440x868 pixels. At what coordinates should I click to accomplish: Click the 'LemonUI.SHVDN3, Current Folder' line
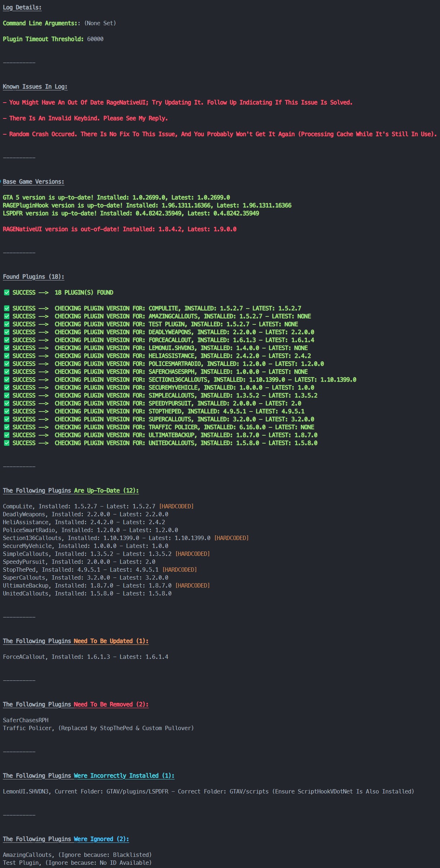[x=208, y=792]
